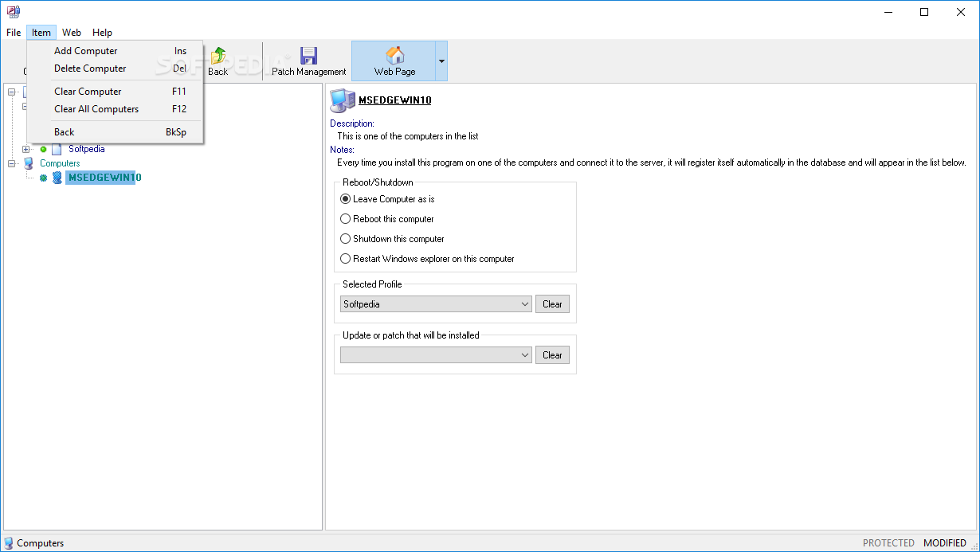The height and width of the screenshot is (552, 980).
Task: Click the large computer icon beside the MSEDGEWIN10 heading
Action: pyautogui.click(x=343, y=101)
